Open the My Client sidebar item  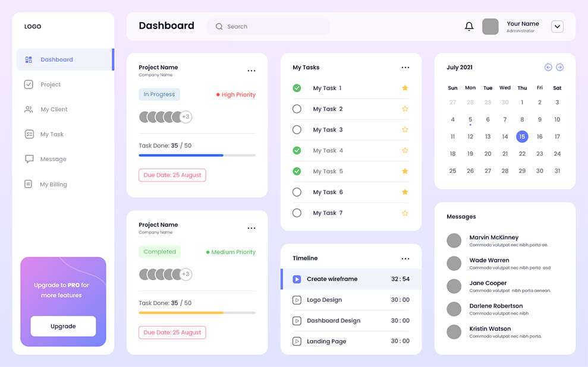pos(54,109)
